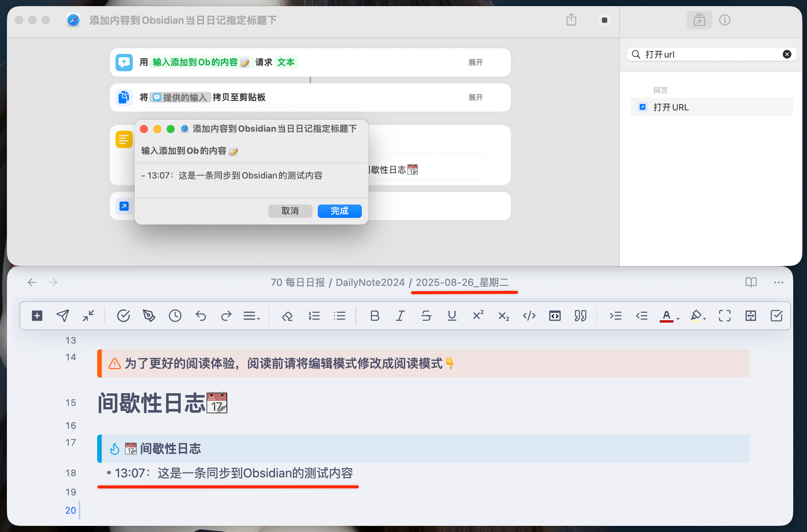Click the pen nib toolbar icon
The height and width of the screenshot is (532, 807).
149,316
